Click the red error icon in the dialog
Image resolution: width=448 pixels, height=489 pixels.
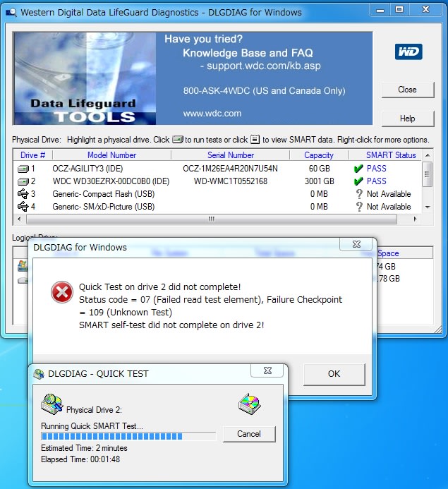tap(62, 292)
